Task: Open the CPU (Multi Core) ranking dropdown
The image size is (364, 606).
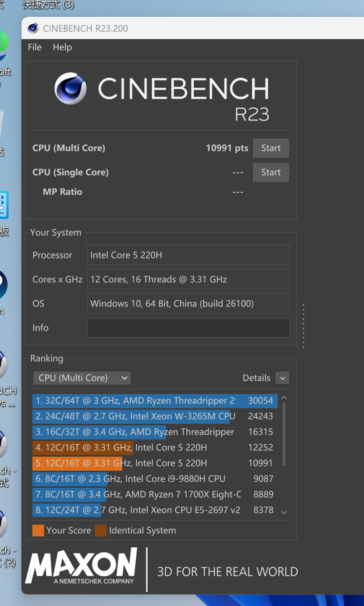Action: (x=82, y=378)
